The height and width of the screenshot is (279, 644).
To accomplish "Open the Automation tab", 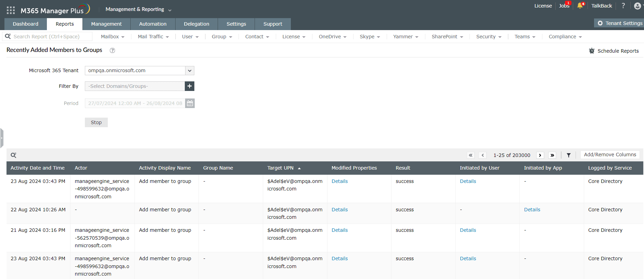I will tap(153, 24).
